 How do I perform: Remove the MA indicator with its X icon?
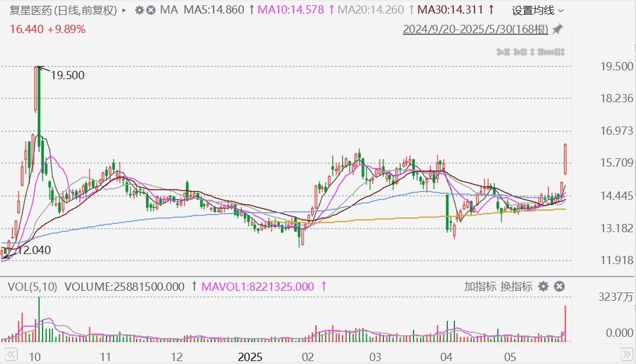click(x=151, y=10)
